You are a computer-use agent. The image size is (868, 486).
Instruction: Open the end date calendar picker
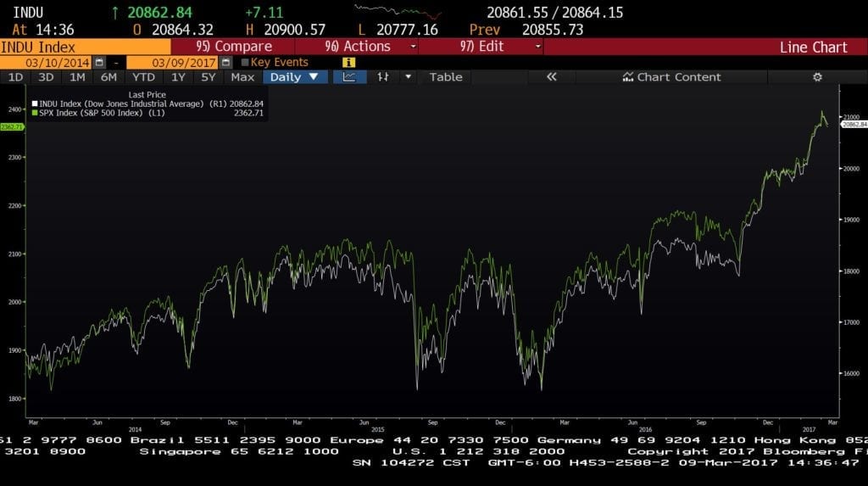pyautogui.click(x=225, y=62)
